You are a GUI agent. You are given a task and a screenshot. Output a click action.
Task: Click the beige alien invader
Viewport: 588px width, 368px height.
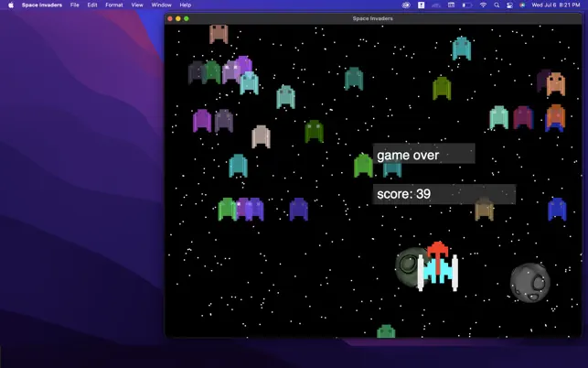click(261, 136)
